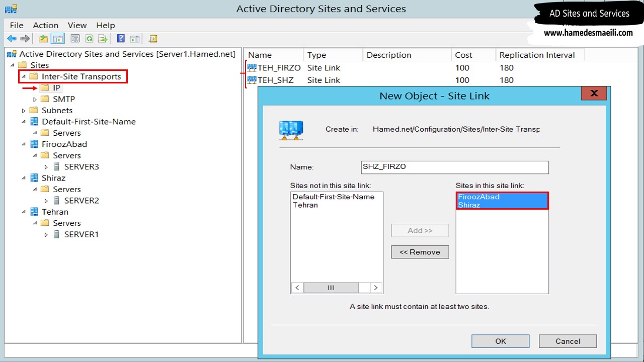This screenshot has width=644, height=362.
Task: Click the Properties toolbar icon
Action: (x=75, y=39)
